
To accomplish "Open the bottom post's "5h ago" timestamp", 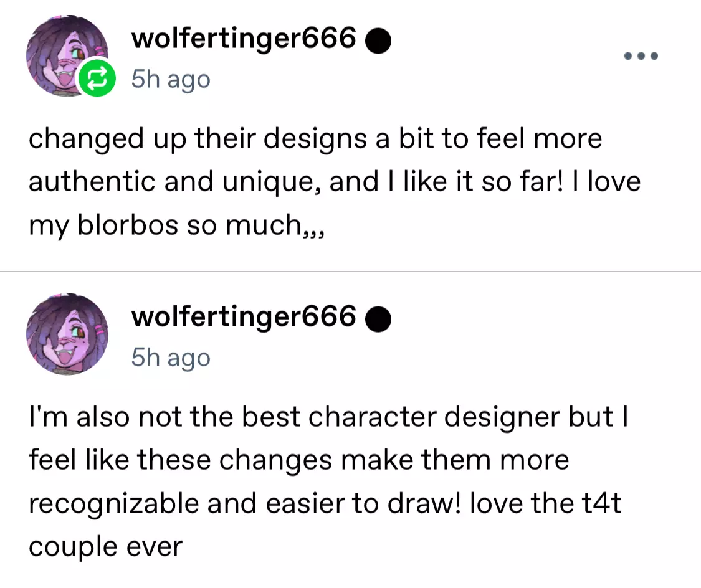I will tap(171, 358).
